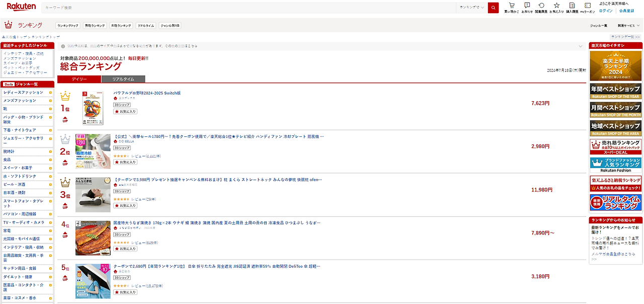Open ランキングトップ nav button

68,25
